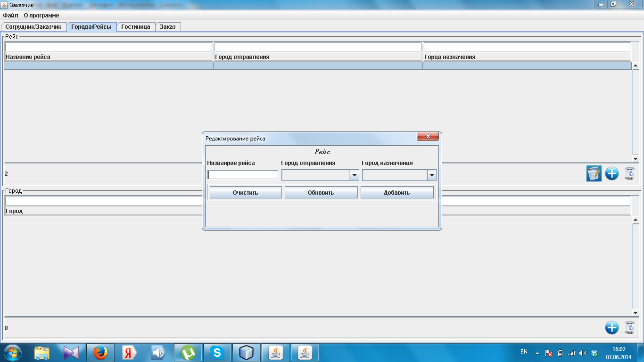Click the Город table scrollbar down arrow
The image size is (644, 362).
click(636, 313)
